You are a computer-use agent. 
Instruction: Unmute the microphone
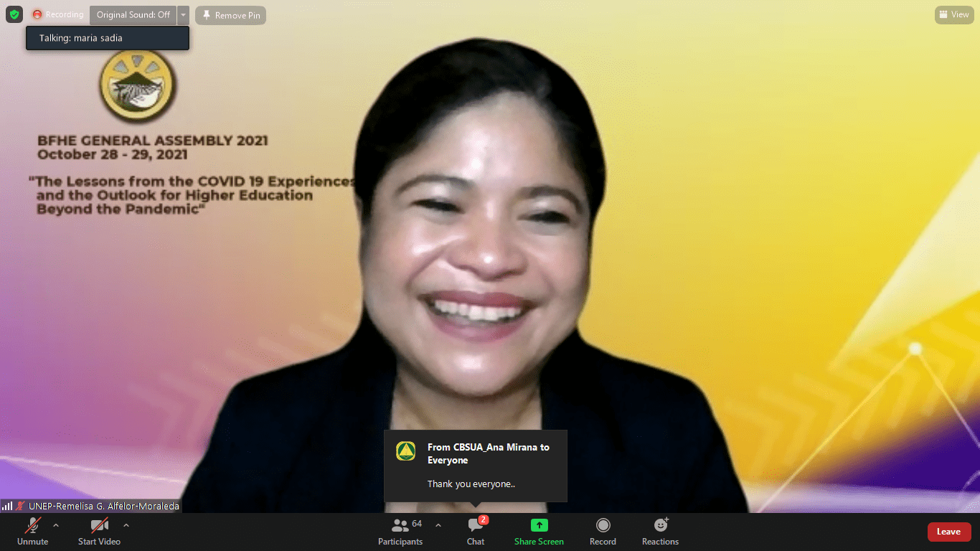[32, 531]
